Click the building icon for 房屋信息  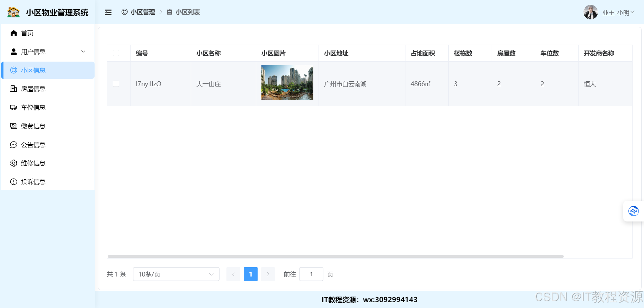pos(14,89)
